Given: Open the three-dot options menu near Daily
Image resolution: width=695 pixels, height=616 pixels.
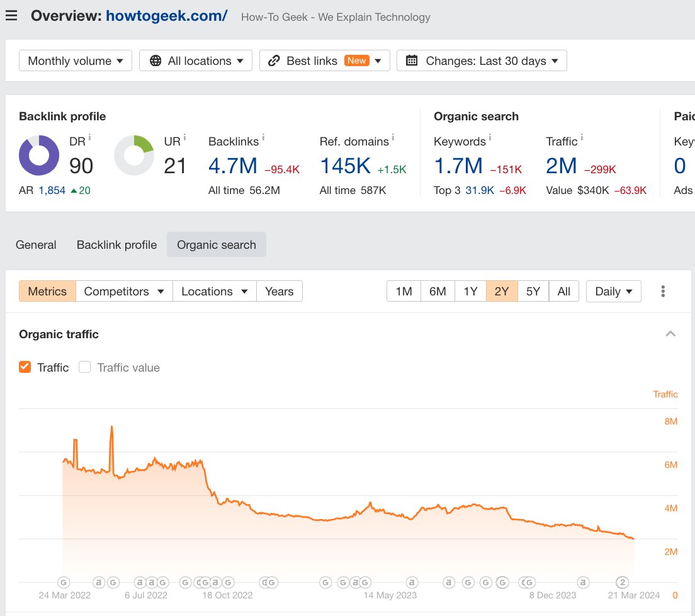Looking at the screenshot, I should tap(662, 291).
